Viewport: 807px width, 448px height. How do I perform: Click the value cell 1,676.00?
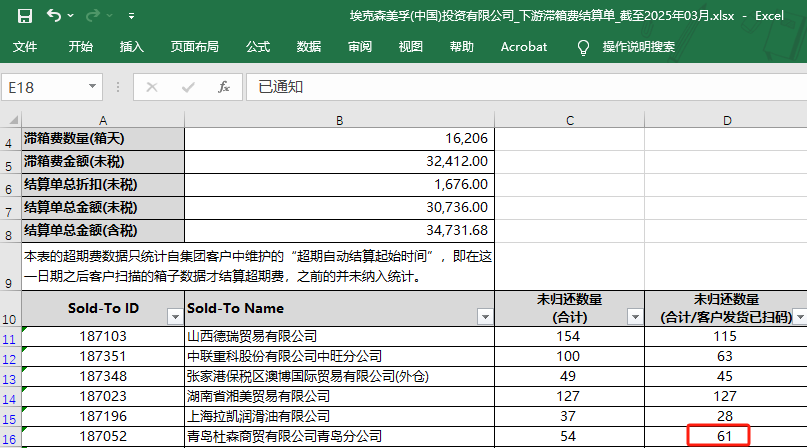point(339,184)
